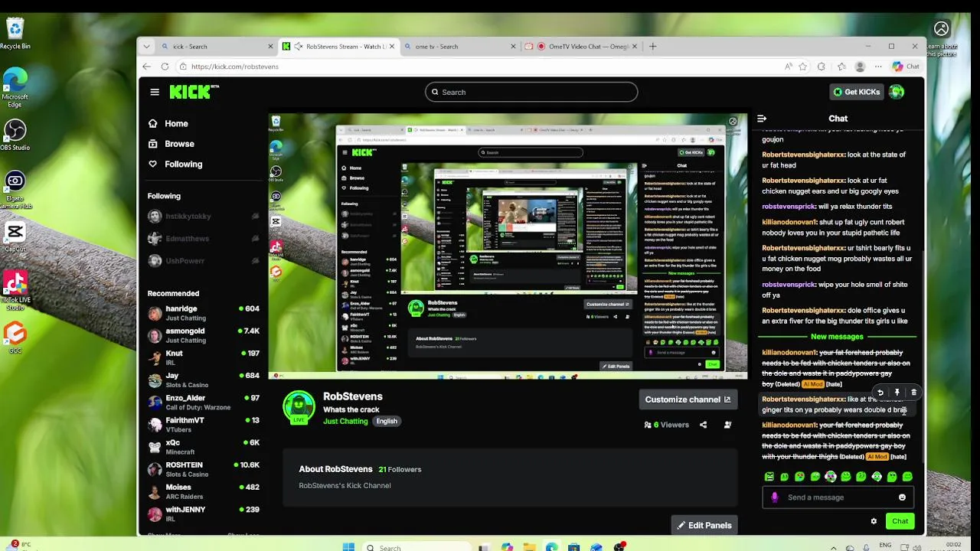Click Customize channel button
The height and width of the screenshot is (551, 980).
688,399
